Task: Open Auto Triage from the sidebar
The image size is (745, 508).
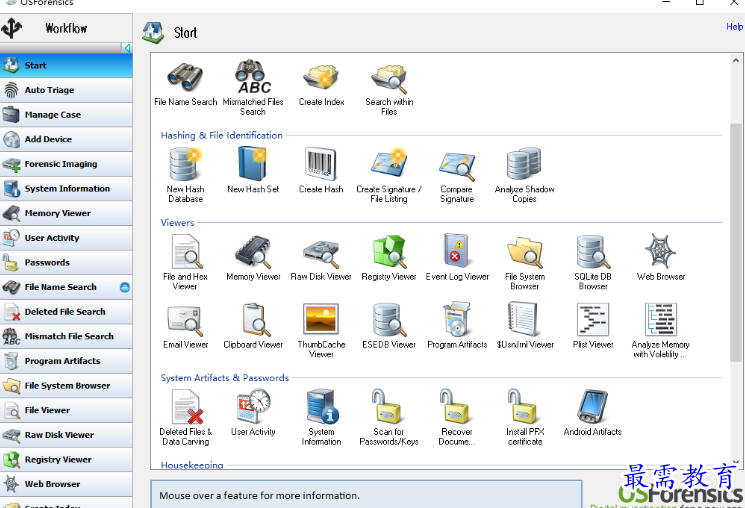Action: point(66,90)
